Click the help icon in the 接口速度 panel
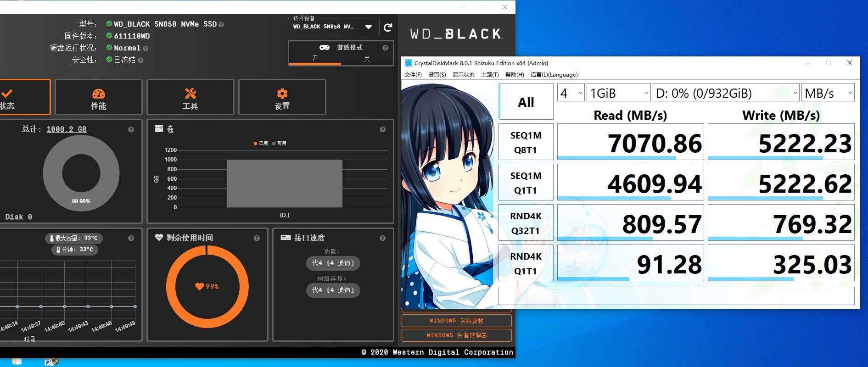 tap(382, 238)
